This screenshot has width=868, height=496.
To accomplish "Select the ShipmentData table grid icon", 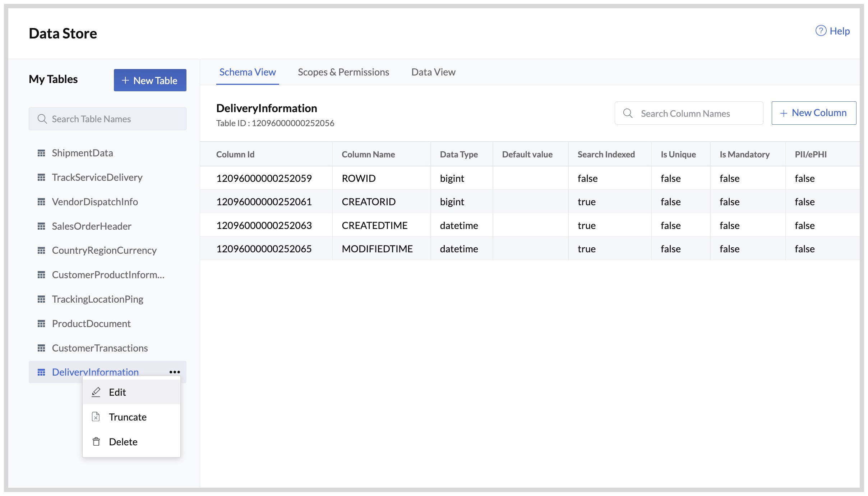I will coord(42,153).
